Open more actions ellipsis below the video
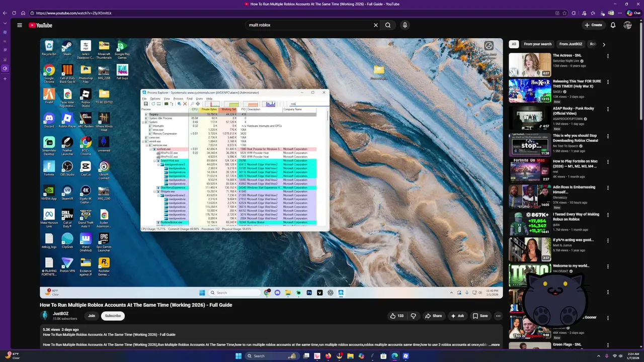The image size is (644, 362). click(498, 316)
